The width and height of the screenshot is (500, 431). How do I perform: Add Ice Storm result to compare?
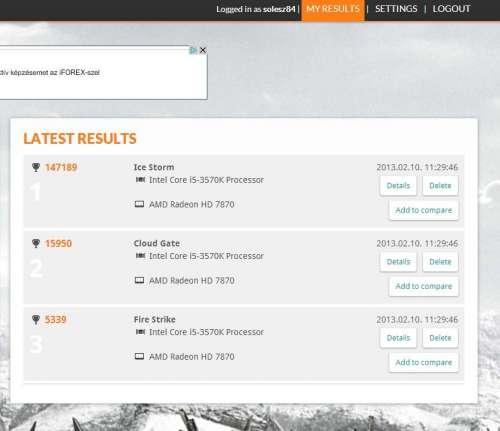pos(424,210)
